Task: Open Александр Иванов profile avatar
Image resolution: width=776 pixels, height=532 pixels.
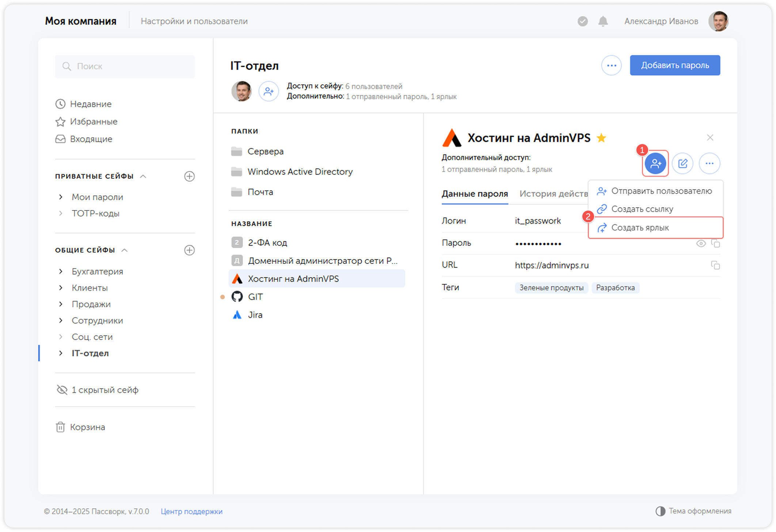Action: [719, 21]
